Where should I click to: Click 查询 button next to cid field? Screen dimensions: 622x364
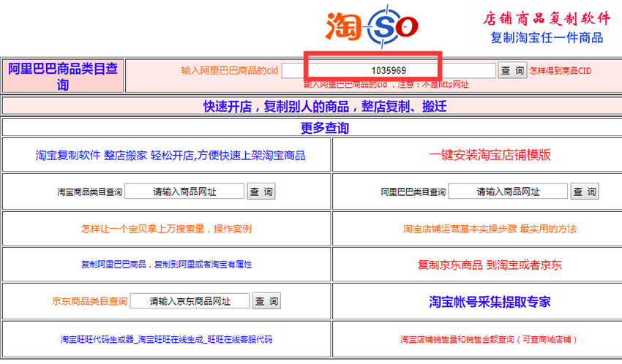[512, 70]
